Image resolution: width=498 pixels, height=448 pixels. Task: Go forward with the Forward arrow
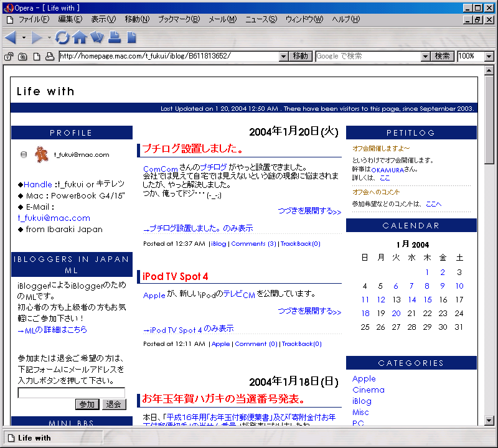point(37,37)
